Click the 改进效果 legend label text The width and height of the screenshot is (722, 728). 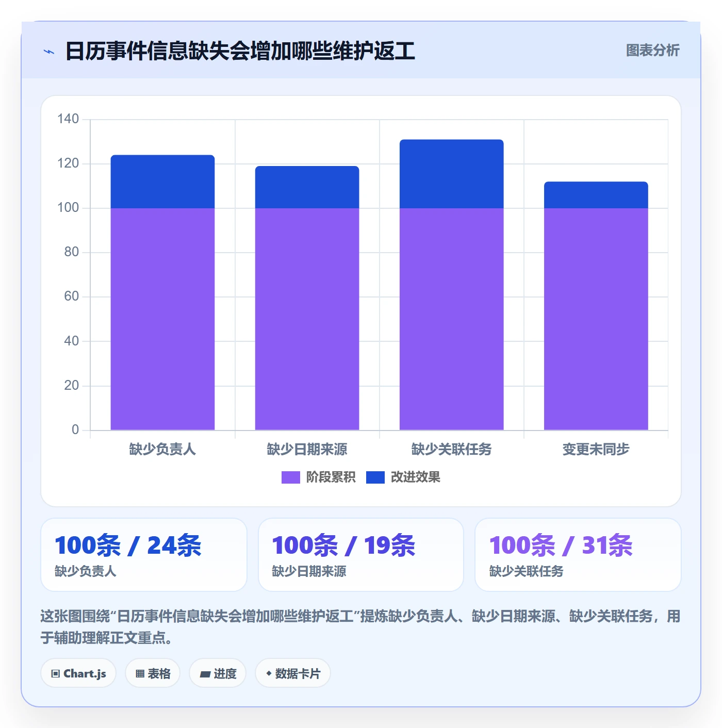pos(415,477)
